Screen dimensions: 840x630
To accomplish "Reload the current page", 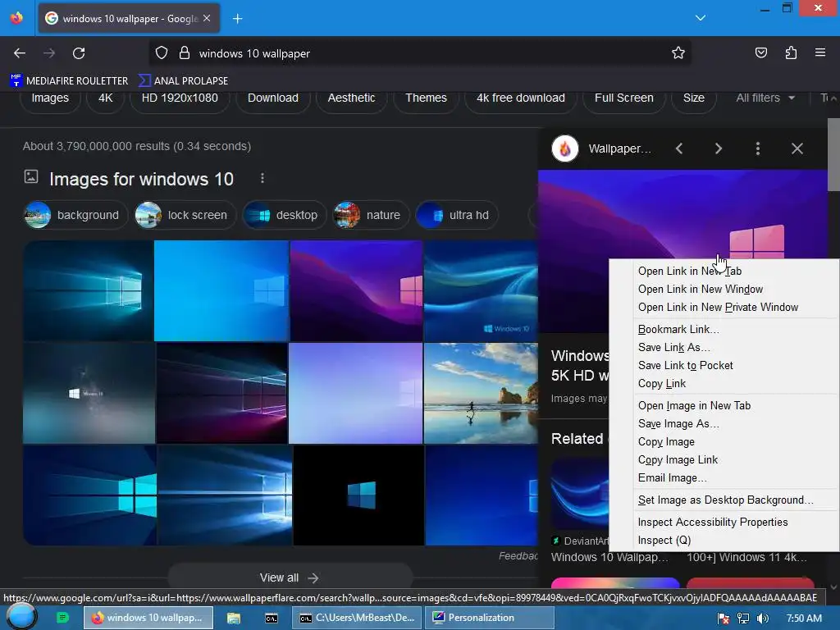I will [x=79, y=53].
